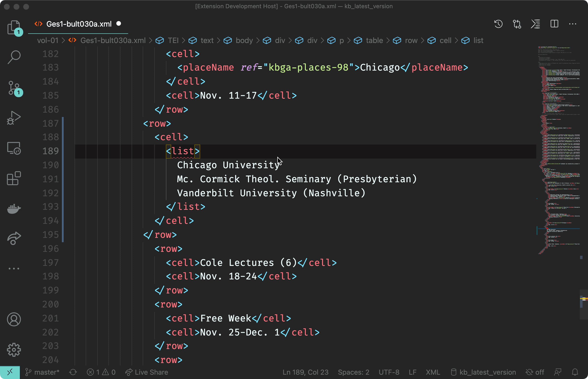Select the Search/Explorer icon
Image resolution: width=588 pixels, height=379 pixels.
pos(14,57)
